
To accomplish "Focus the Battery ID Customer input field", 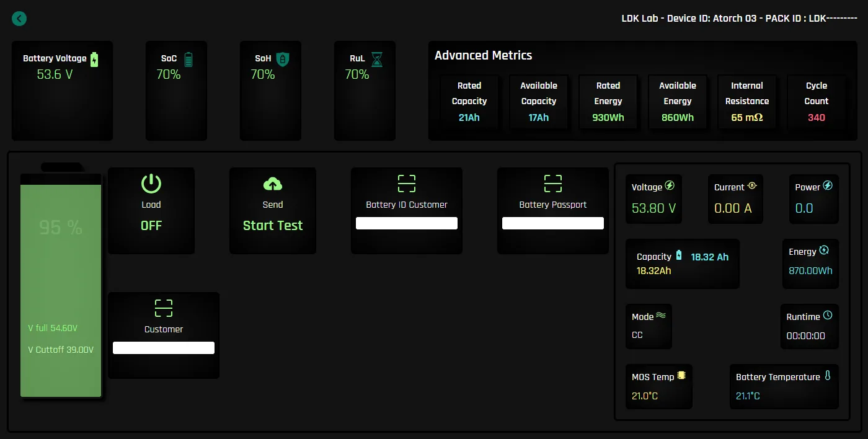I will coord(407,223).
